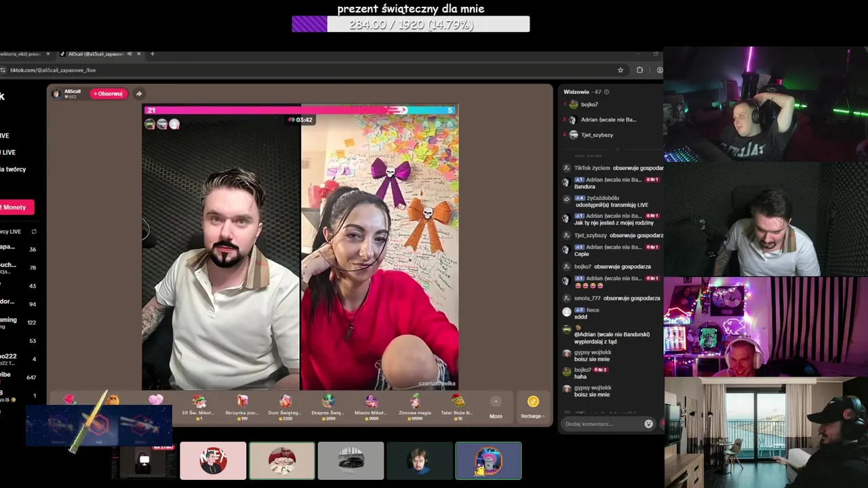The width and height of the screenshot is (868, 488).
Task: Open the emoji picker in the comment box
Action: click(648, 424)
